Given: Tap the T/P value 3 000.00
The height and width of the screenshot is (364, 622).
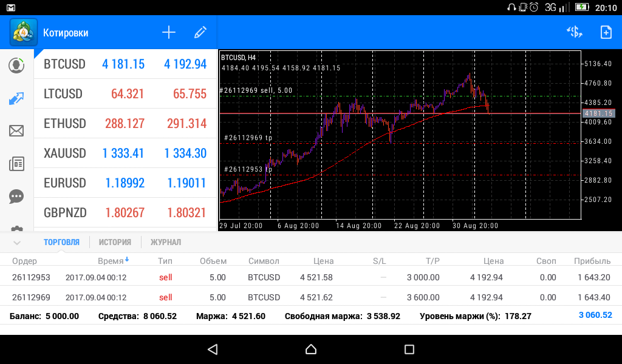Looking at the screenshot, I should tap(423, 277).
